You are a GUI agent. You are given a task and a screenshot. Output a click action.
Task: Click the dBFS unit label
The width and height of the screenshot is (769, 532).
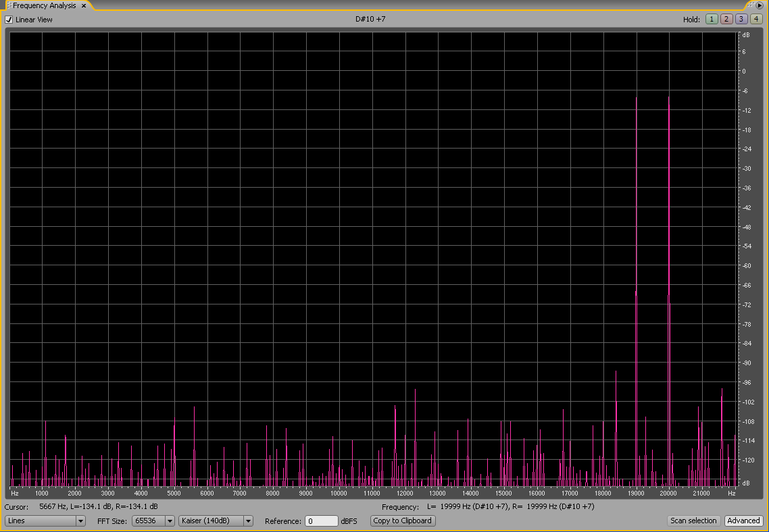(x=349, y=521)
